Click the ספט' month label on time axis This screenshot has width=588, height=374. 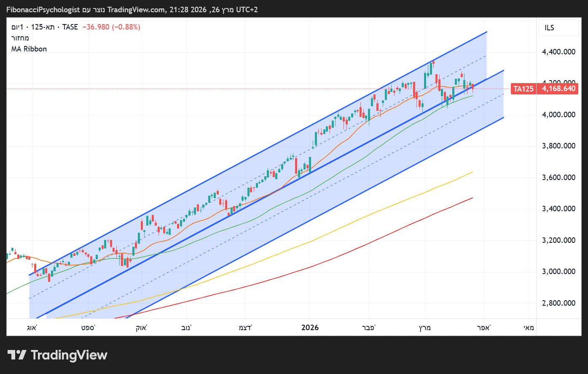click(89, 328)
